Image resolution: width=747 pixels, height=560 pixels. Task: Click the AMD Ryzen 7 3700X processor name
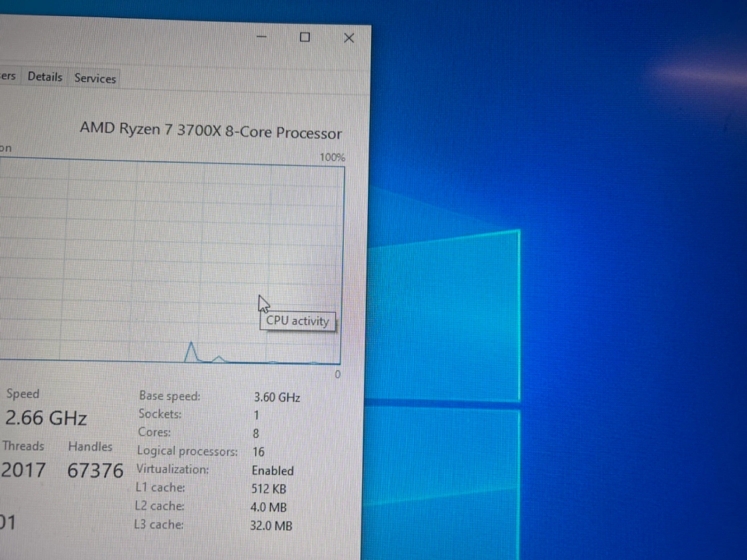pos(211,130)
